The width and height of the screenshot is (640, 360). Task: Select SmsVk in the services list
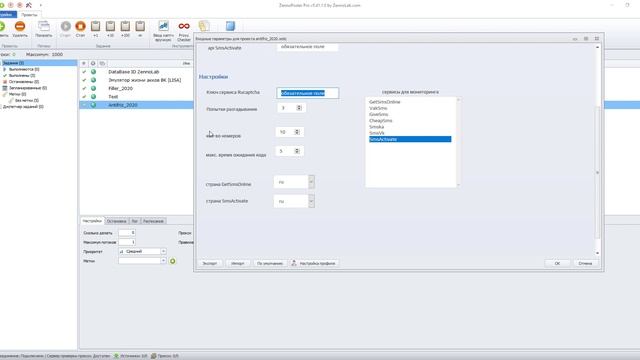pos(376,133)
